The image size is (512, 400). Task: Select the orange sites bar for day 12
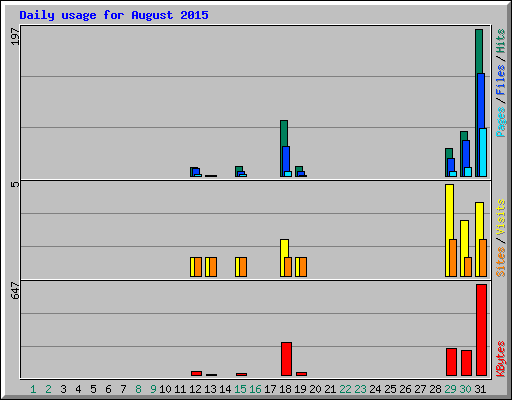198,267
